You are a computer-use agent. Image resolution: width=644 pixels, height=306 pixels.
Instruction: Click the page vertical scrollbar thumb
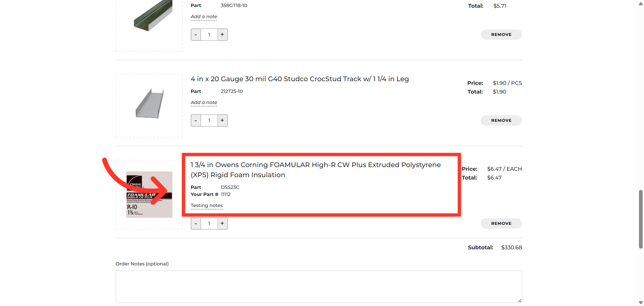[x=641, y=219]
